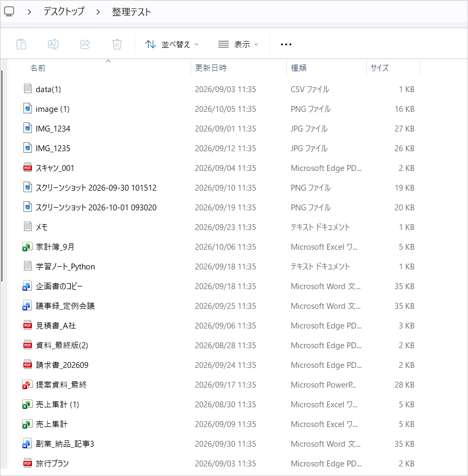Select file name スクリーンショット 2026-09-30 101512
This screenshot has width=468, height=476.
pos(96,188)
